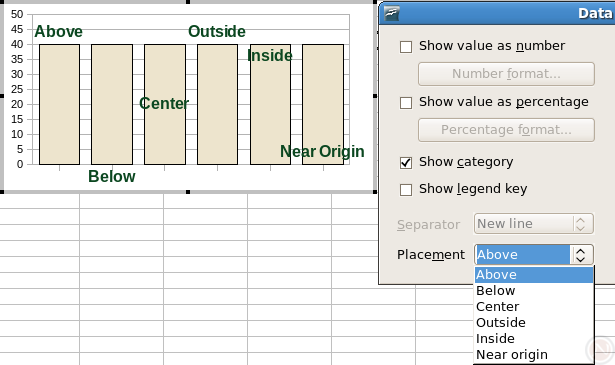
Task: Choose Inside in the Placement list
Action: [534, 339]
